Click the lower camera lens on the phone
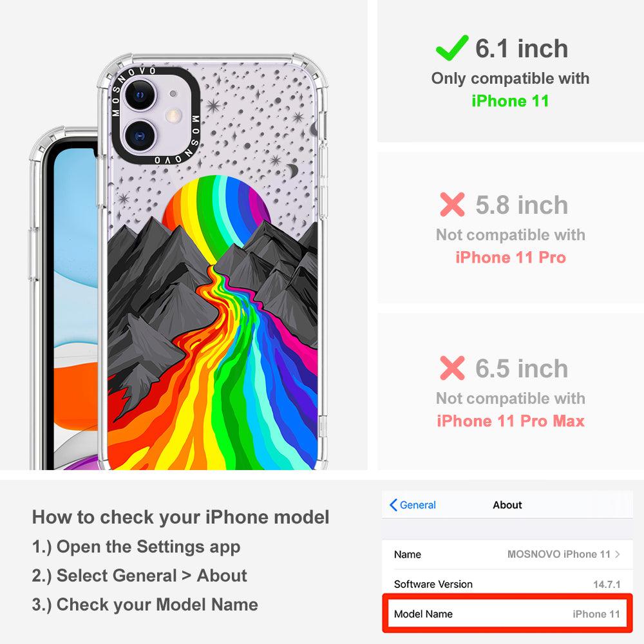Screen dimensions: 644x644 [x=140, y=135]
